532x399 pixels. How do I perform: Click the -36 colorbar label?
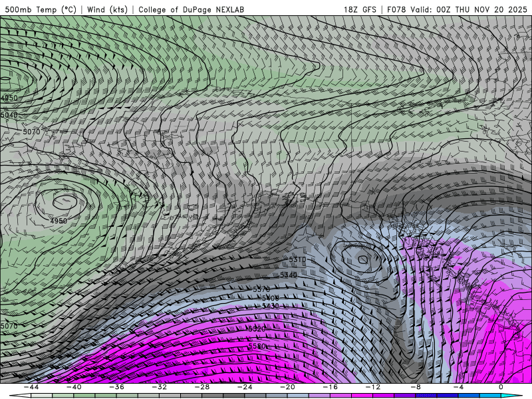click(x=117, y=387)
